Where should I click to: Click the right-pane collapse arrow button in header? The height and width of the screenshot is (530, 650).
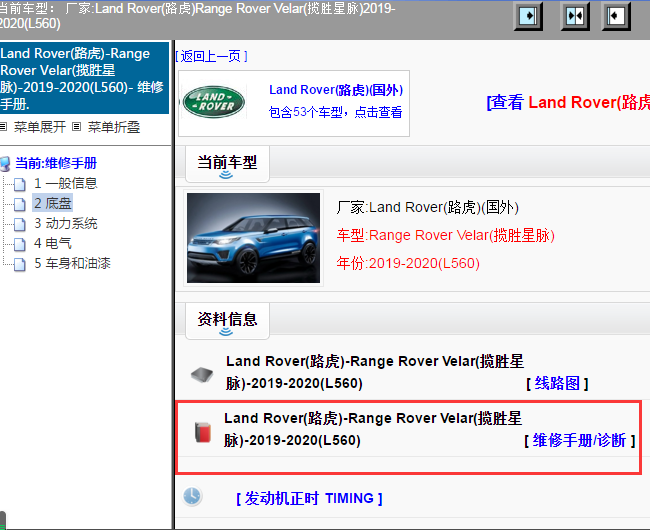point(616,16)
